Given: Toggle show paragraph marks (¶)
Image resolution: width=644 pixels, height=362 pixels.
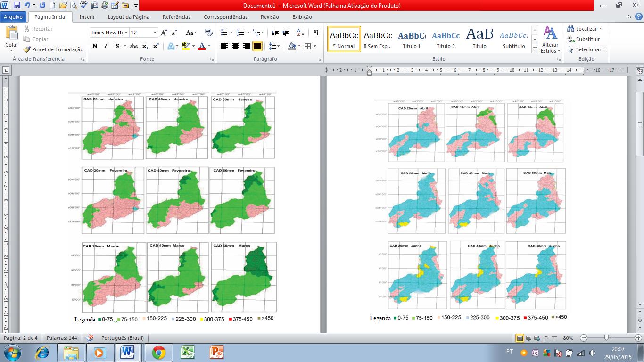Looking at the screenshot, I should point(316,33).
